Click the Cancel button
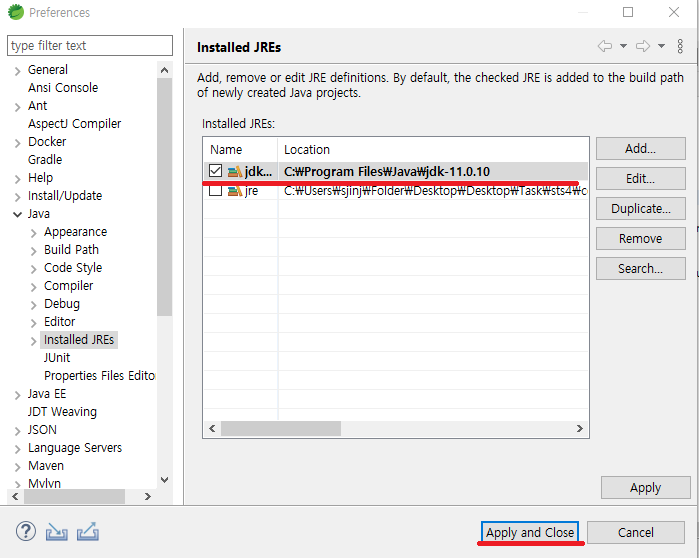 coord(636,532)
